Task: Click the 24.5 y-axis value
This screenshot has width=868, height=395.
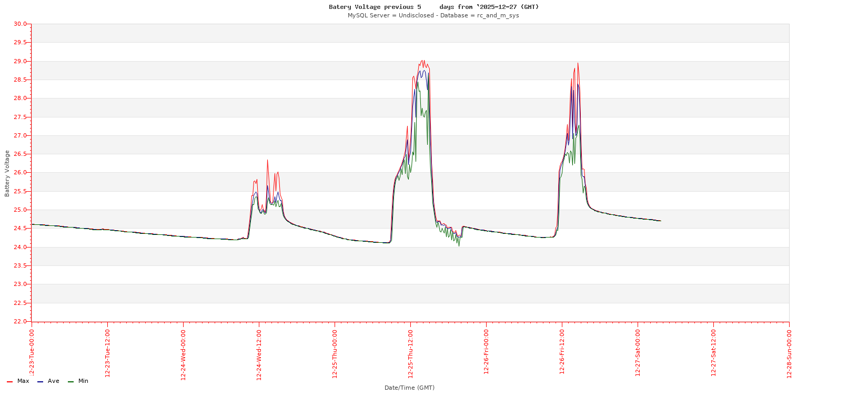Action: [x=20, y=229]
